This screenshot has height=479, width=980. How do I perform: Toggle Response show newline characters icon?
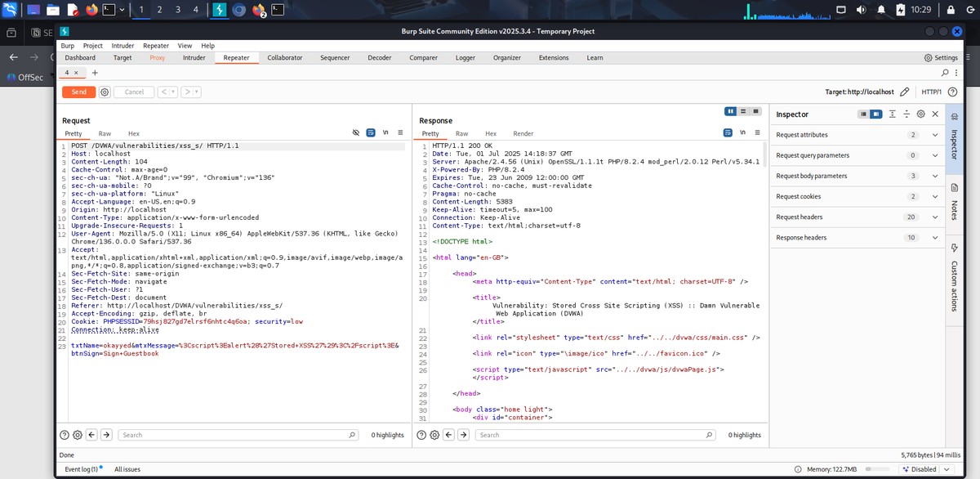coord(742,132)
